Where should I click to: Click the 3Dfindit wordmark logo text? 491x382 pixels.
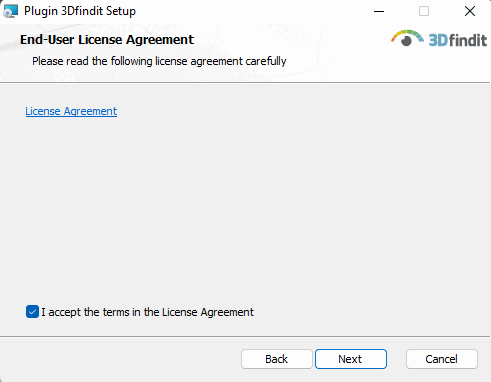point(457,40)
